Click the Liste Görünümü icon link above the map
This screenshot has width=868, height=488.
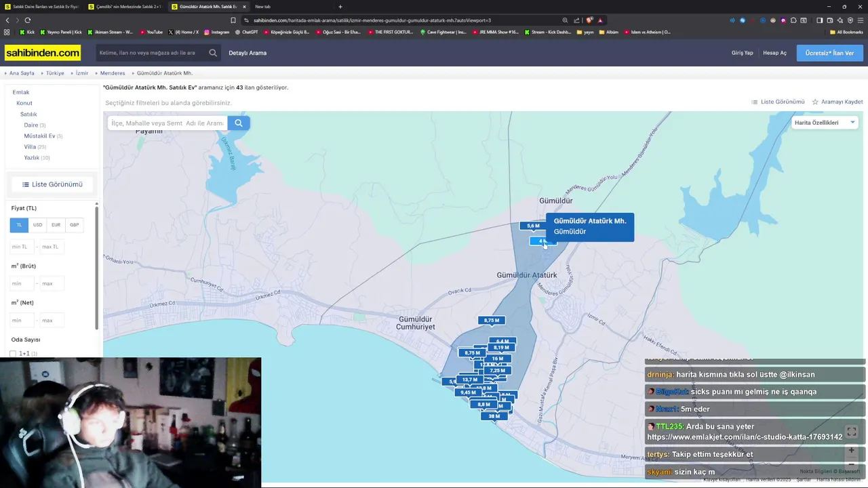point(778,102)
